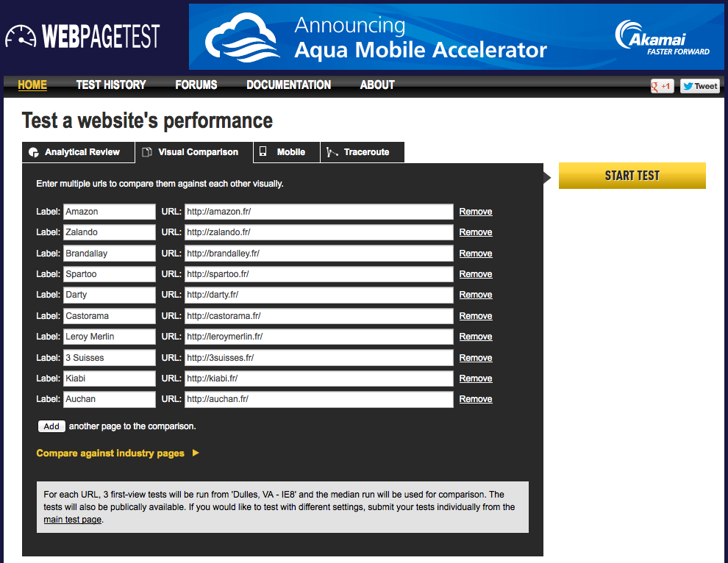
Task: Open the DOCUMENTATION menu item
Action: coord(289,85)
